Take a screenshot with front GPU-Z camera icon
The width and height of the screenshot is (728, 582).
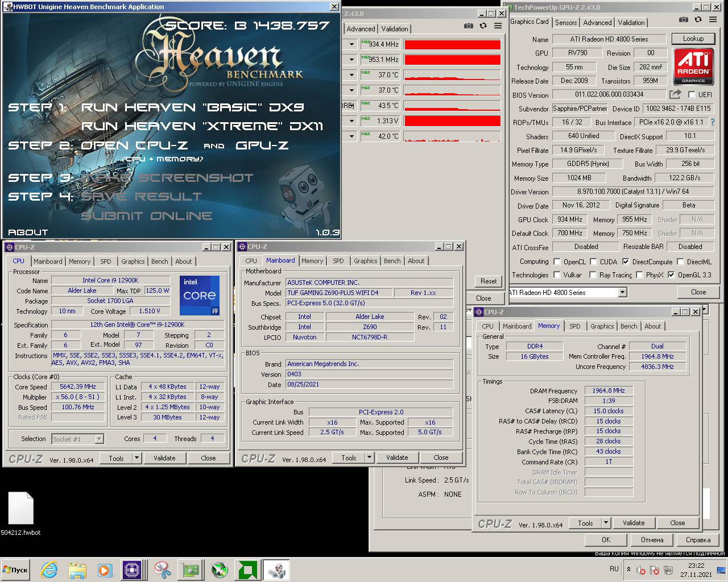(683, 20)
